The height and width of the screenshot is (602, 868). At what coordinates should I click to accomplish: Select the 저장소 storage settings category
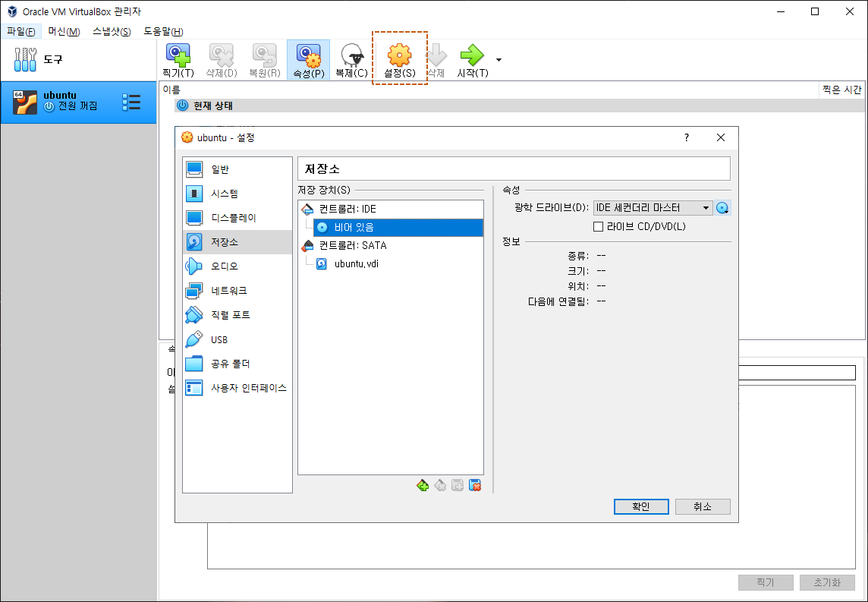[237, 242]
